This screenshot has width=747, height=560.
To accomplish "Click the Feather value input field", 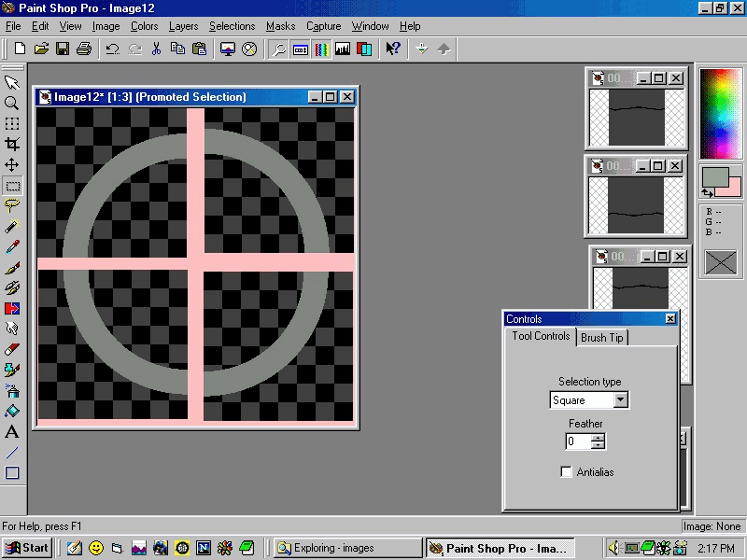I will pyautogui.click(x=578, y=441).
